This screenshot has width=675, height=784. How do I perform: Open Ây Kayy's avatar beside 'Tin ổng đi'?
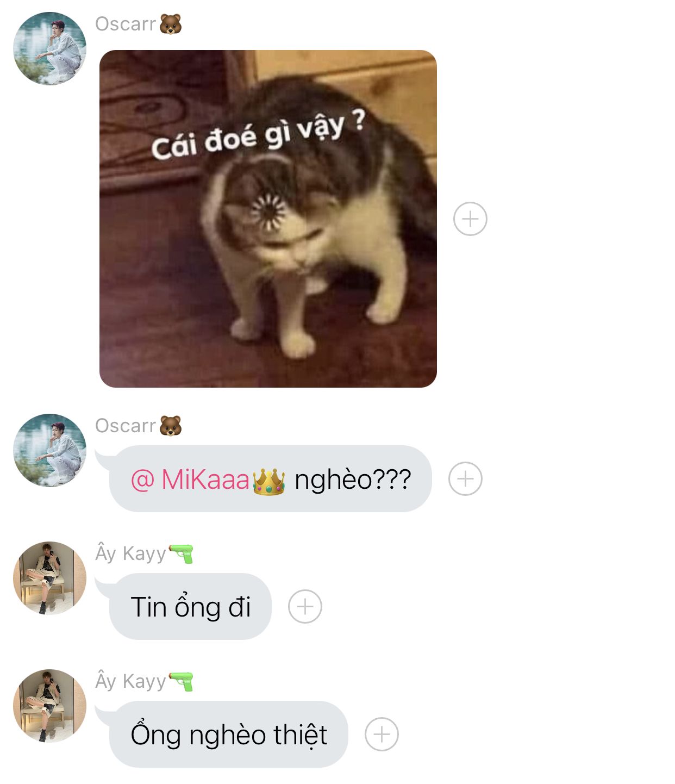[x=49, y=578]
